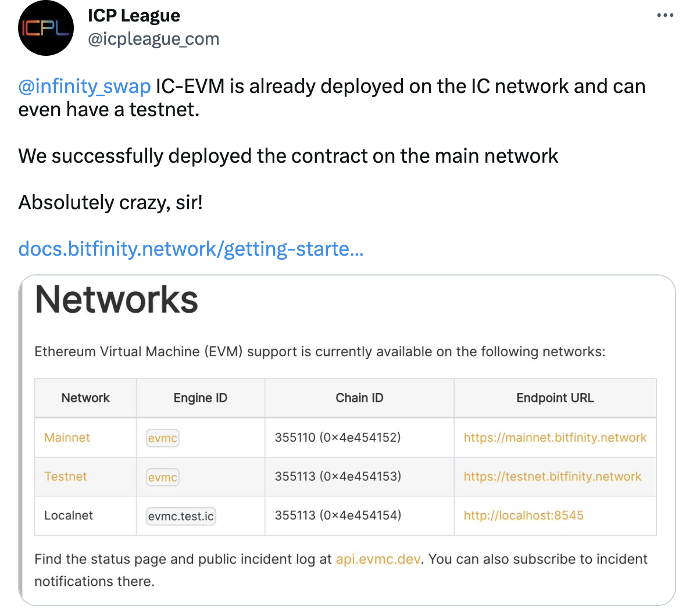Screen dimensions: 686x616
Task: Open the tweet options menu via three dots
Action: (664, 16)
